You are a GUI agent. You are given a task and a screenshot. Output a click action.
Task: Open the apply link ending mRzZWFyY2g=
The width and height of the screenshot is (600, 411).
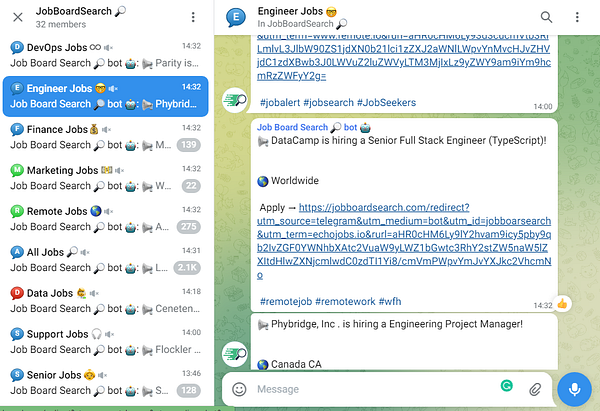point(404,58)
